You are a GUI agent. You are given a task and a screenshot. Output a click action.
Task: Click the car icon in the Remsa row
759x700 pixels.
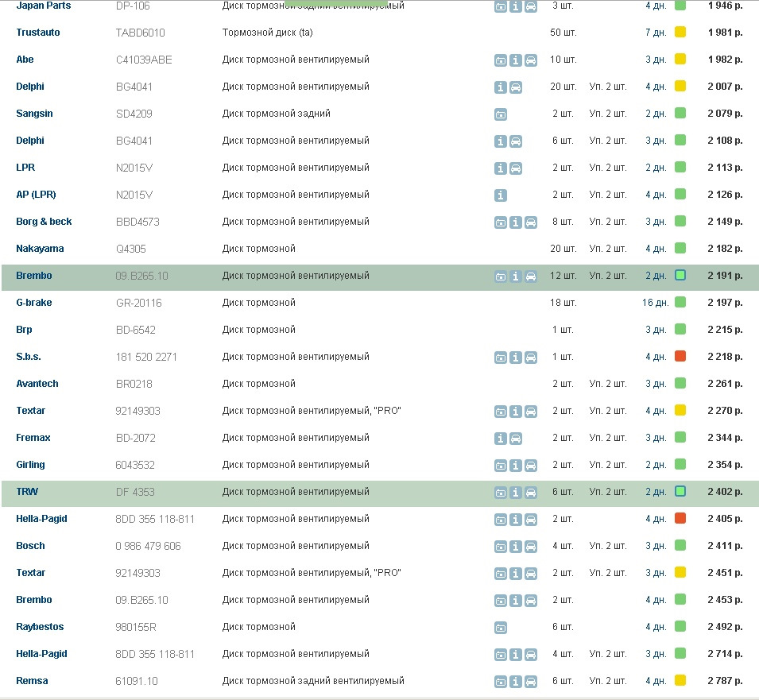531,682
